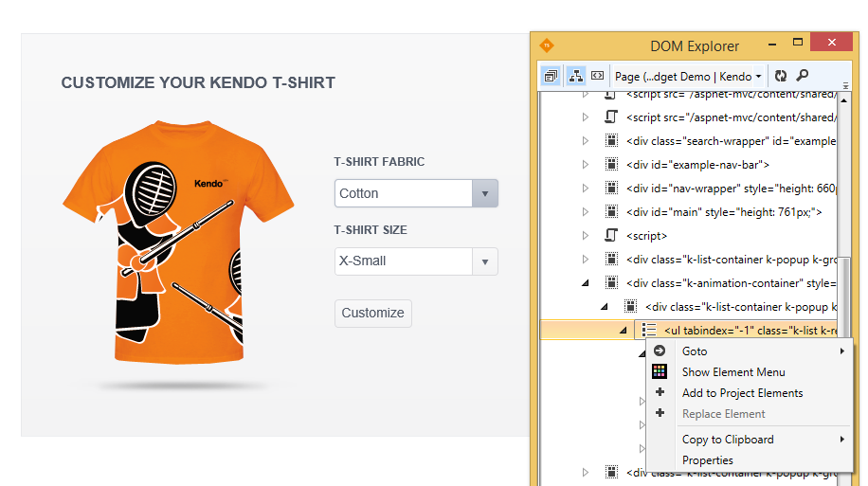The height and width of the screenshot is (486, 868).
Task: Open the Goto submenu
Action: pyautogui.click(x=750, y=351)
